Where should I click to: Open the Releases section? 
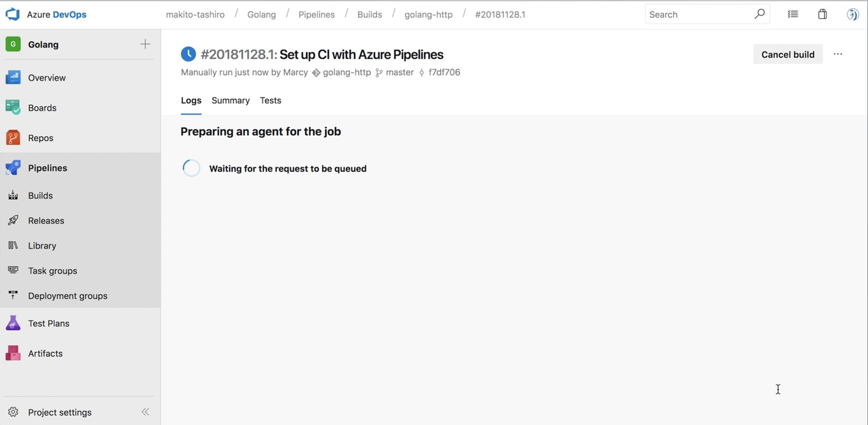[x=45, y=220]
